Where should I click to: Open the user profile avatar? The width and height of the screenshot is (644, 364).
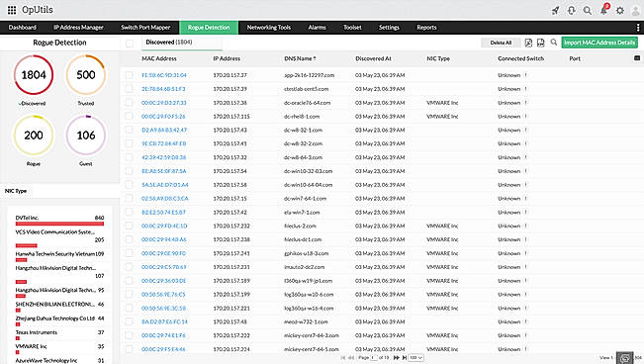coord(635,10)
